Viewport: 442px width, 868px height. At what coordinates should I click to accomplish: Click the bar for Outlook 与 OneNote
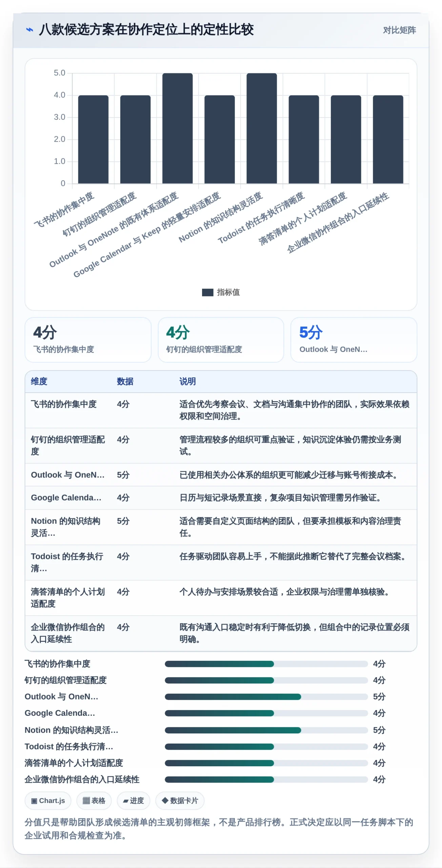pyautogui.click(x=177, y=128)
